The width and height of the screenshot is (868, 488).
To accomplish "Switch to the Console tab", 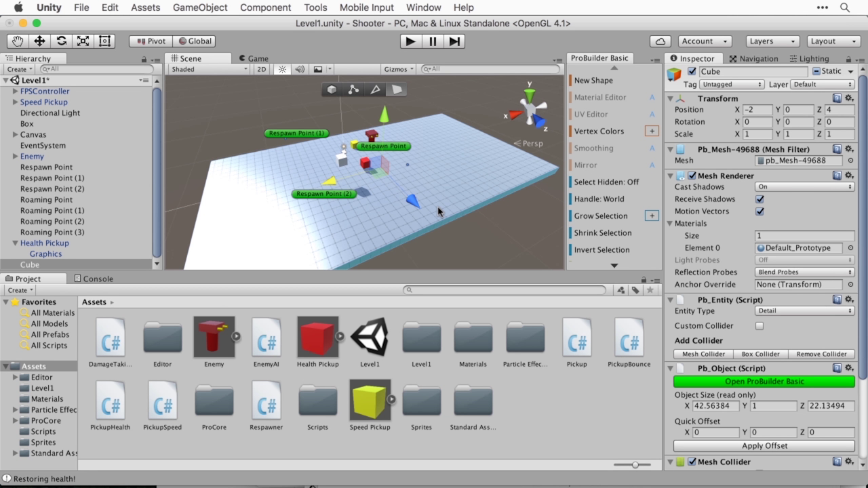I will [x=94, y=279].
